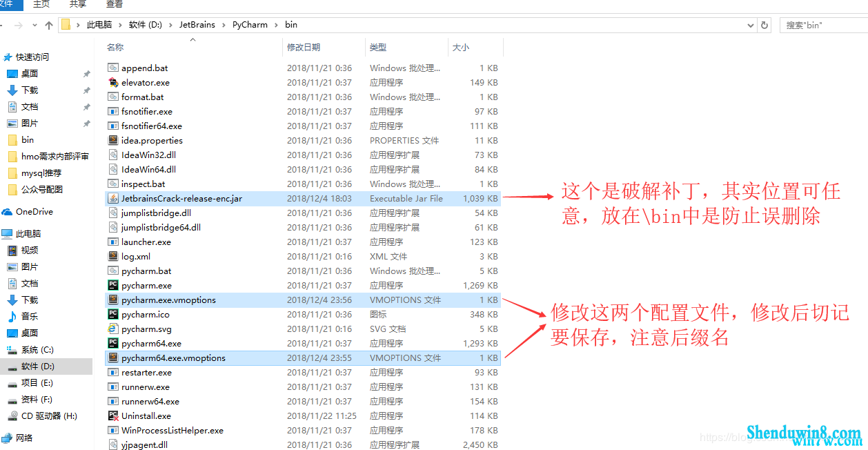Screen dimensions: 868x450
Task: Expand the chevron after 此电脑 breadcrumb
Action: [x=120, y=25]
